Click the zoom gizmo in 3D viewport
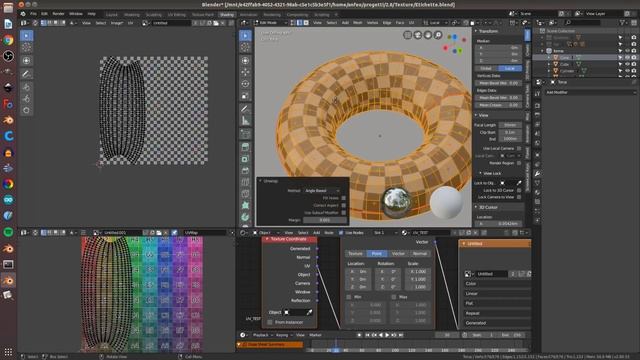The image size is (640, 360). 438,35
